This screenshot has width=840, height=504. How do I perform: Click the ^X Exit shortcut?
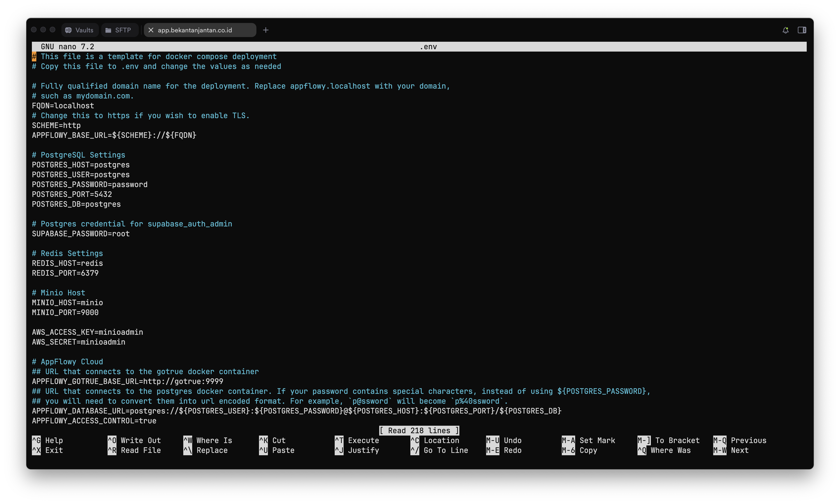(x=48, y=450)
